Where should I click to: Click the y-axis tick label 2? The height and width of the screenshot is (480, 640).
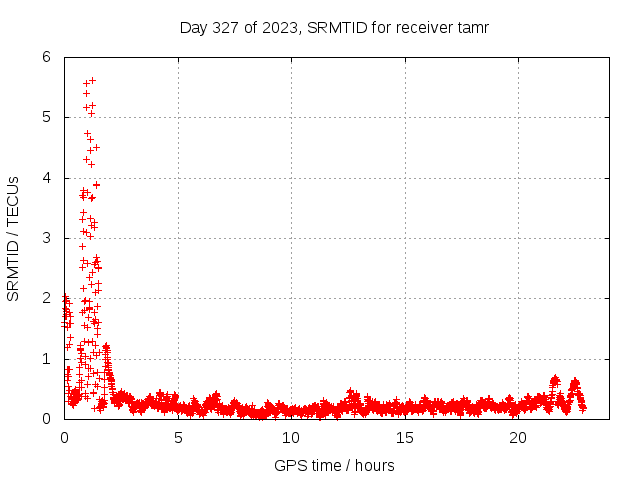(46, 298)
